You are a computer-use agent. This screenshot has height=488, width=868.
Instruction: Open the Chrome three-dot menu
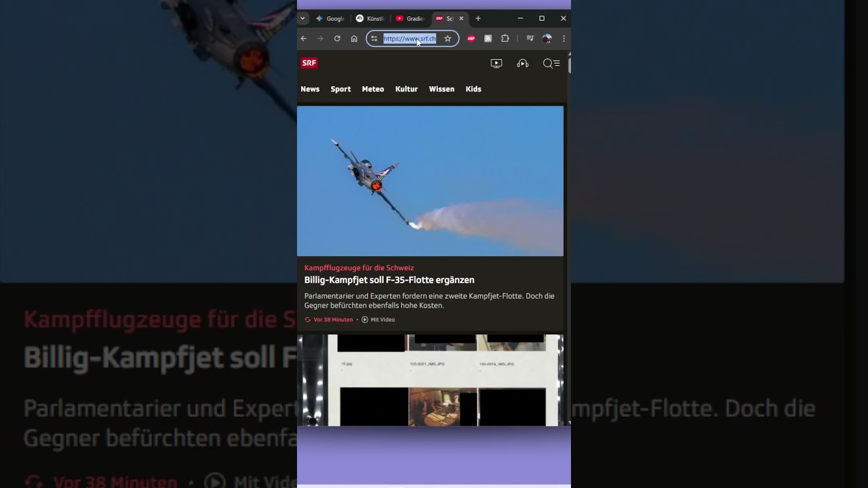pyautogui.click(x=564, y=39)
